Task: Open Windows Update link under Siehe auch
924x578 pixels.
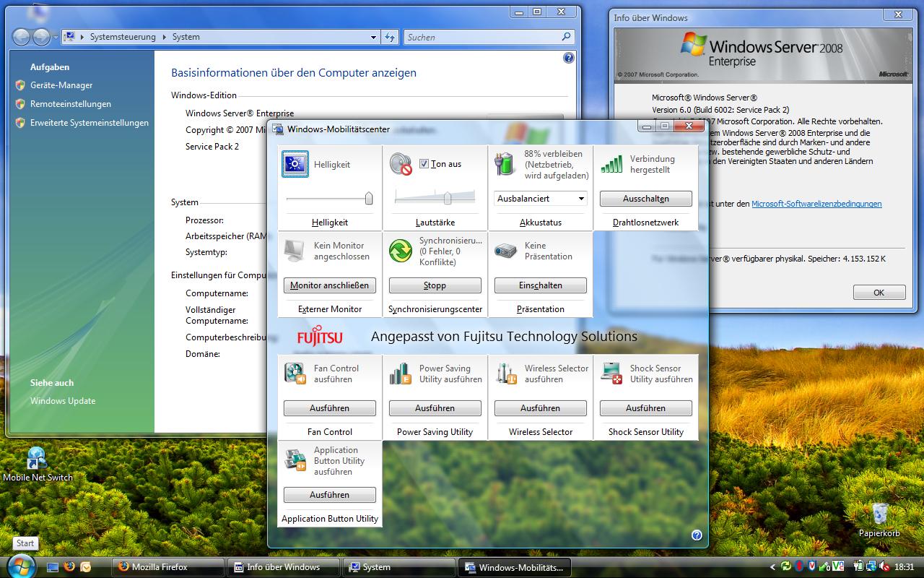Action: [x=63, y=401]
